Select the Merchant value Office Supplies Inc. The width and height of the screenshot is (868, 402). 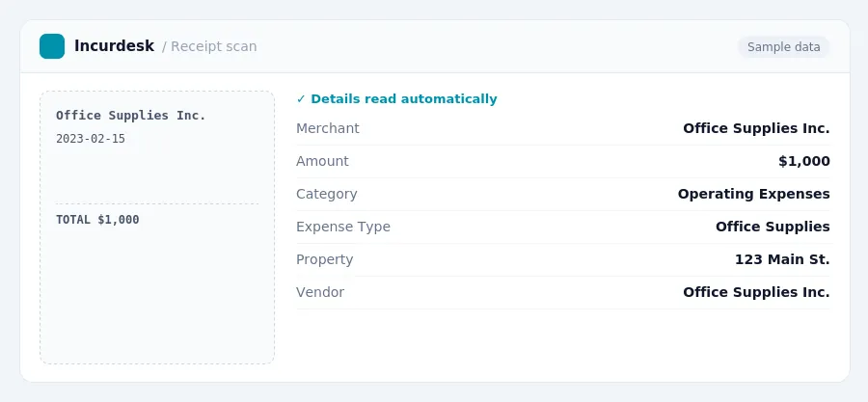756,129
